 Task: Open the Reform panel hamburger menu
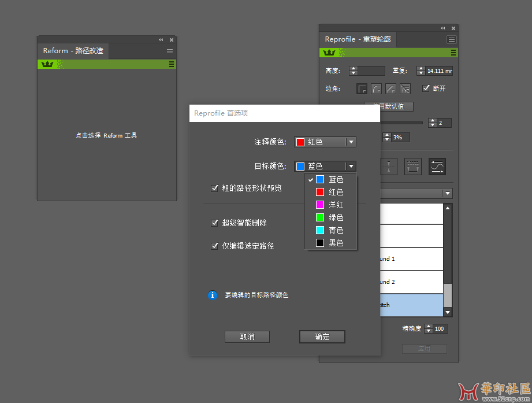(x=170, y=51)
